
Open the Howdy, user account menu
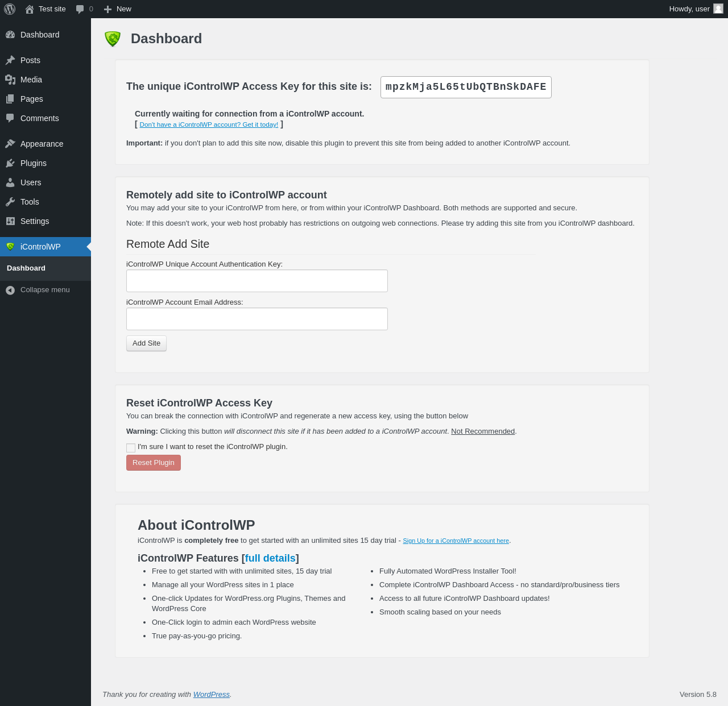point(689,9)
